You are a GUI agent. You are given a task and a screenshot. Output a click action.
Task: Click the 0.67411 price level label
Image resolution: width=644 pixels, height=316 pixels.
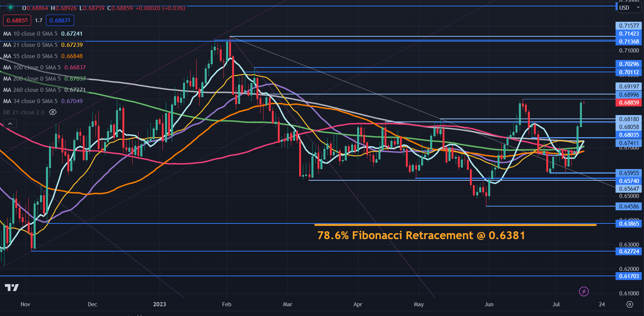click(x=629, y=143)
